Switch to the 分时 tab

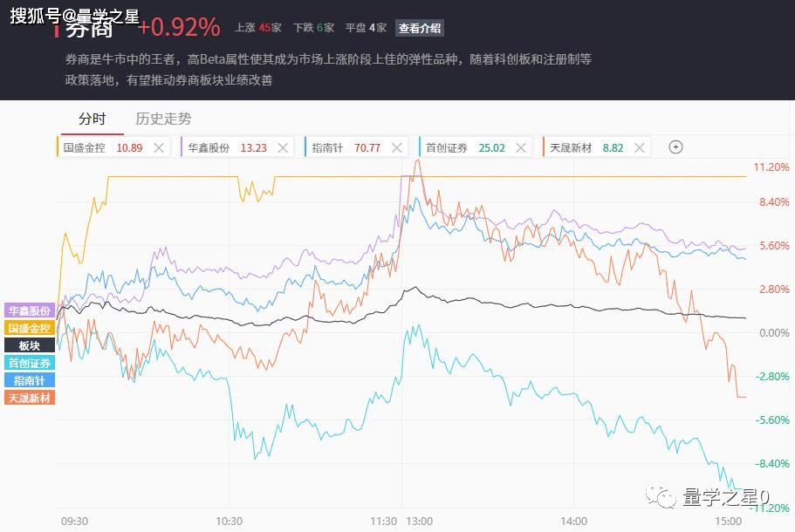(x=92, y=119)
